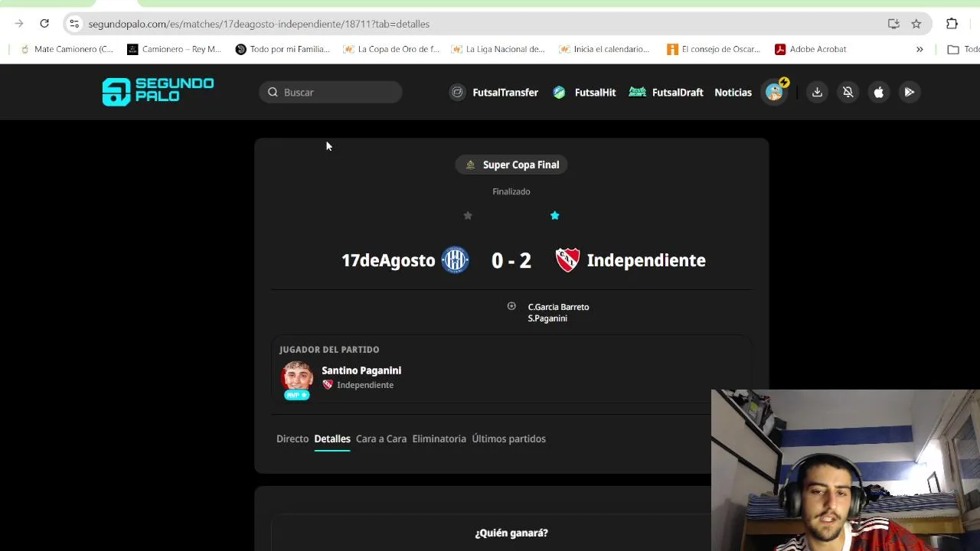The height and width of the screenshot is (551, 980).
Task: Open the 17deAgosto team crest
Action: [x=455, y=260]
